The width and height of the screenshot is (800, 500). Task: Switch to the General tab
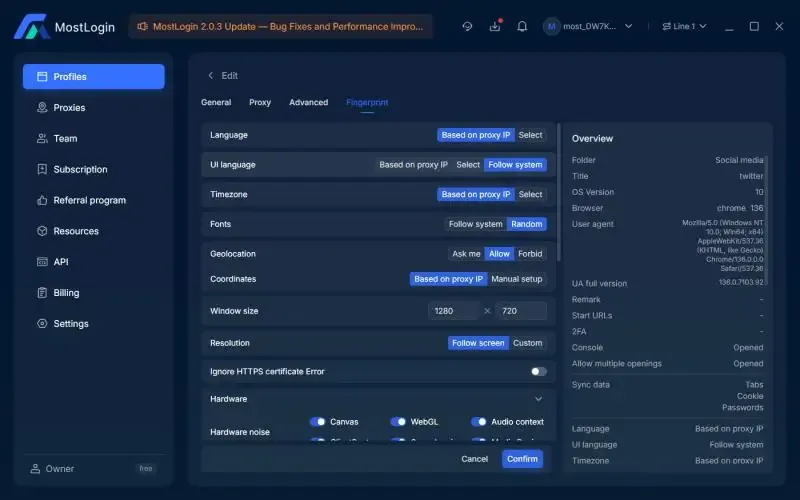[216, 102]
